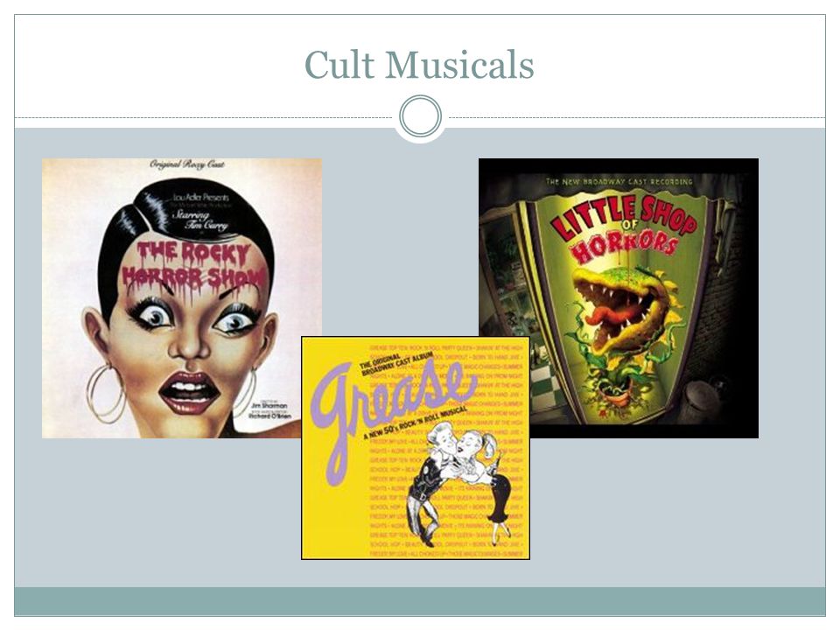Screen dimensions: 840x630
Task: Click the Cult Musicals slide title
Action: (x=419, y=65)
